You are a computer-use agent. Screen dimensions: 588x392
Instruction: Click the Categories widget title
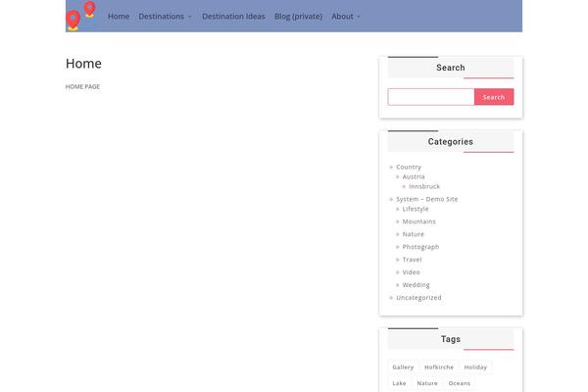click(x=451, y=142)
